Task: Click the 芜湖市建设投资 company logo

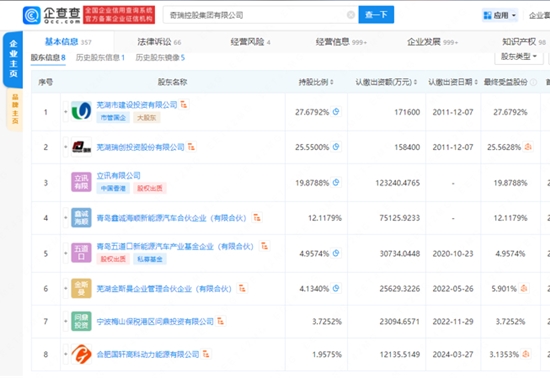Action: 81,111
